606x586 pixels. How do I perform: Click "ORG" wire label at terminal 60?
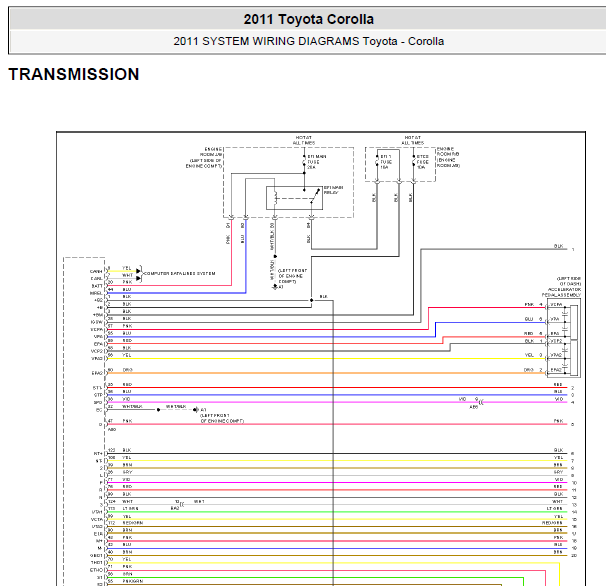point(128,370)
